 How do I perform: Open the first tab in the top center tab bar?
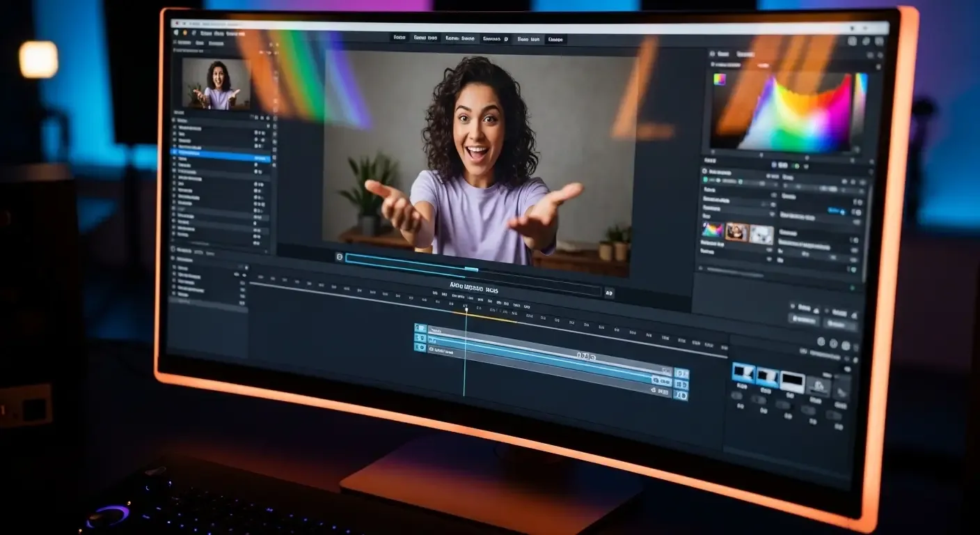tap(399, 38)
